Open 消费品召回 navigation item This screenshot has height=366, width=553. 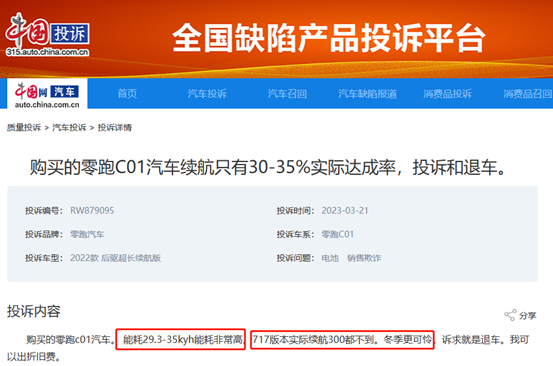(527, 94)
